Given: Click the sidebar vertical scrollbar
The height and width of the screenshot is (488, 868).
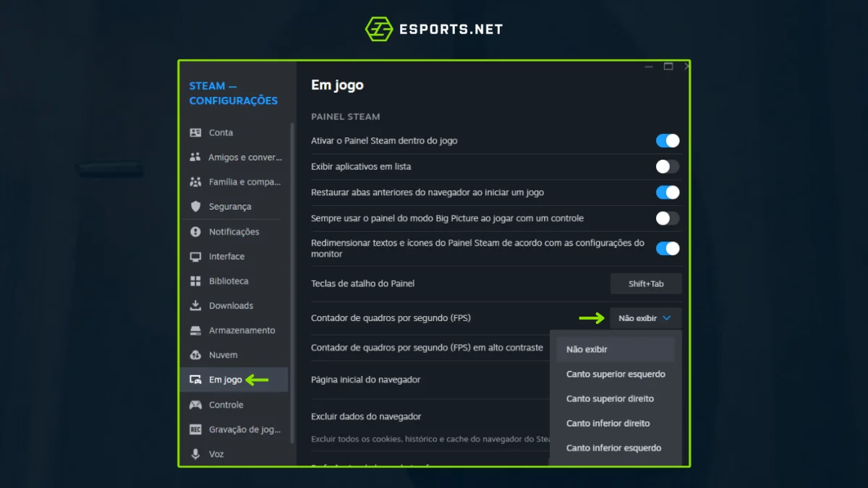Looking at the screenshot, I should click(x=292, y=283).
